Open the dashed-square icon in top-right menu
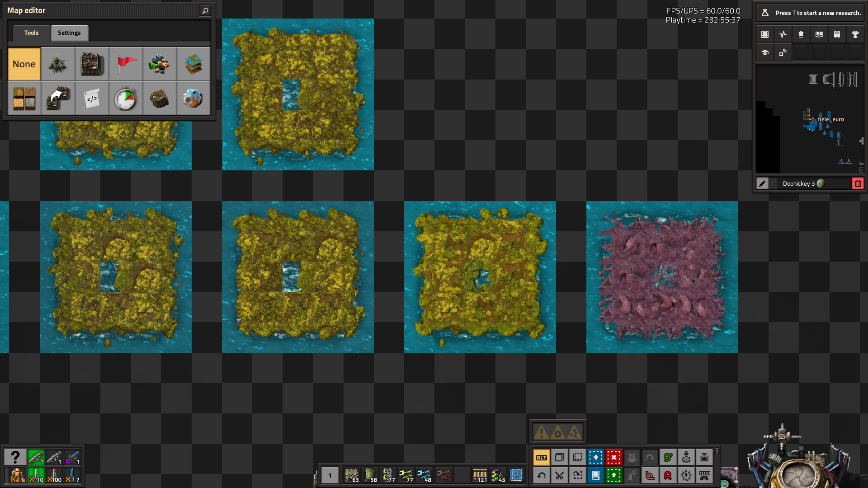Image resolution: width=868 pixels, height=488 pixels. click(x=765, y=34)
